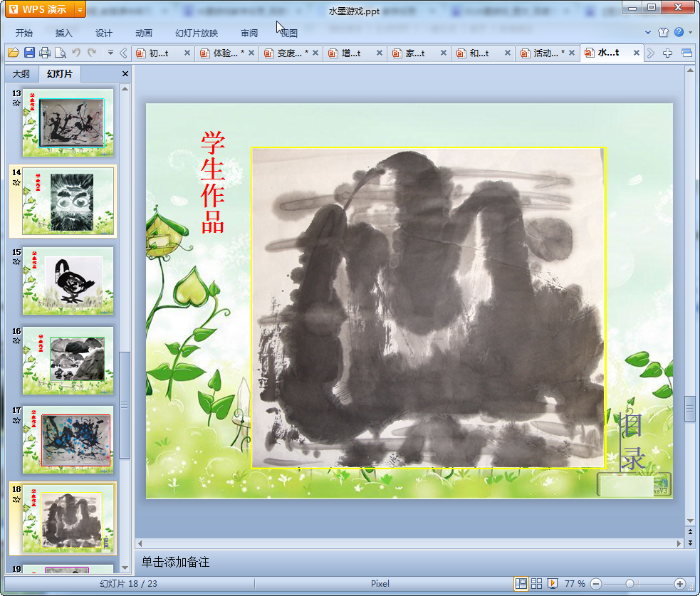Switch to the 幻灯片 panel tab
This screenshot has height=596, width=700.
click(x=59, y=73)
